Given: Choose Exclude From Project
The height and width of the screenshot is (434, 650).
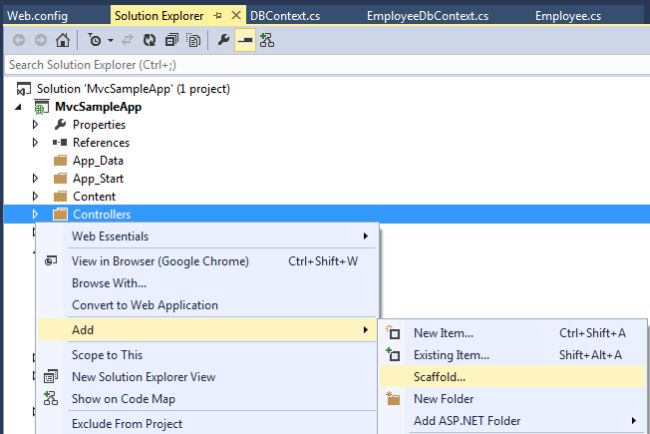Looking at the screenshot, I should [x=207, y=424].
